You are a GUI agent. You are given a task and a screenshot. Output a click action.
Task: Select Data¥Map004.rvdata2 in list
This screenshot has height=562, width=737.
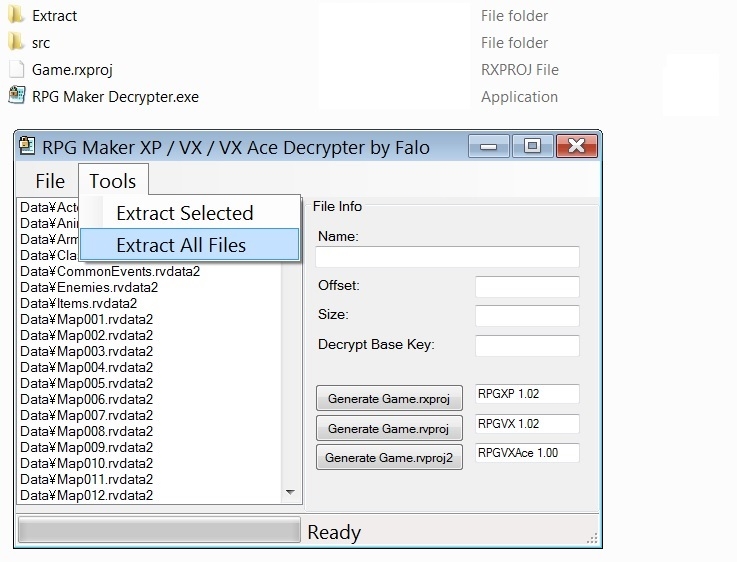[86, 367]
